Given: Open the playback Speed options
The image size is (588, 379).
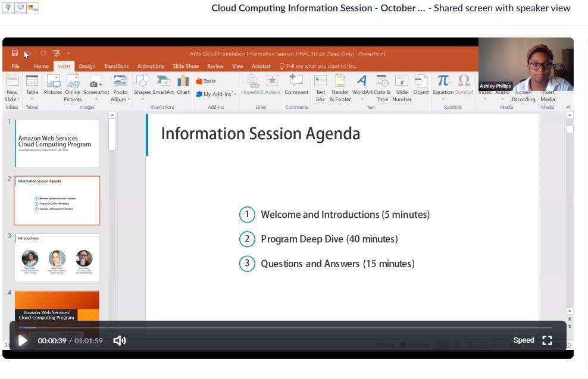Looking at the screenshot, I should pyautogui.click(x=524, y=340).
